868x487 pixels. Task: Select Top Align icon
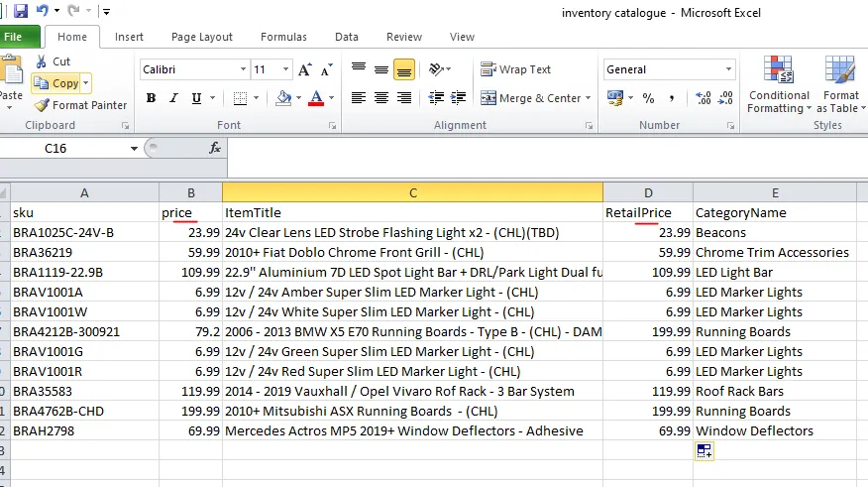click(359, 69)
